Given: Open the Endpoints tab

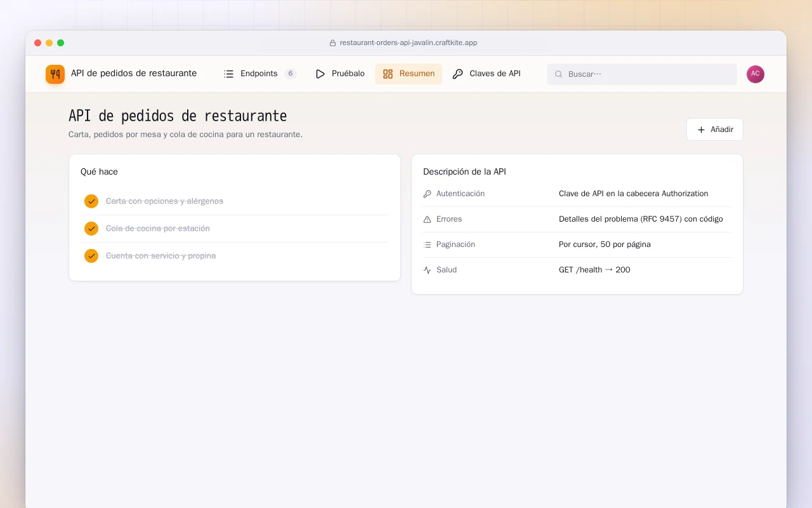Looking at the screenshot, I should (260, 74).
